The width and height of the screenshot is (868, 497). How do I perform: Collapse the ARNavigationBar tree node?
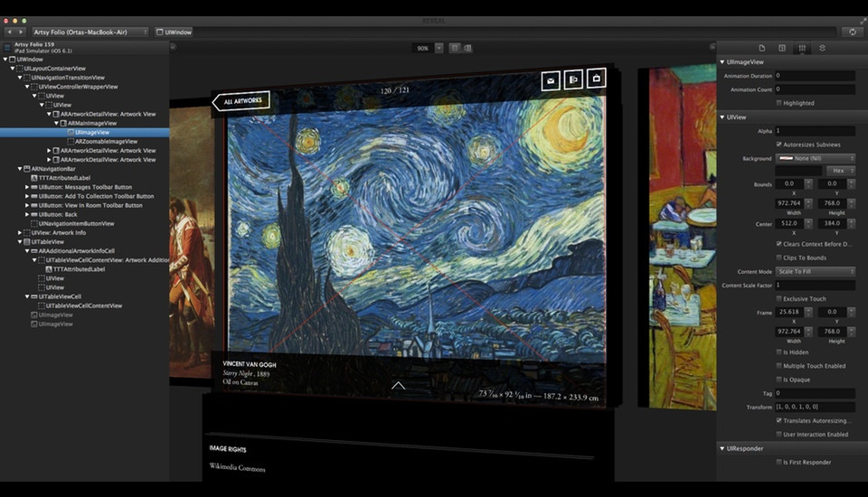point(19,169)
